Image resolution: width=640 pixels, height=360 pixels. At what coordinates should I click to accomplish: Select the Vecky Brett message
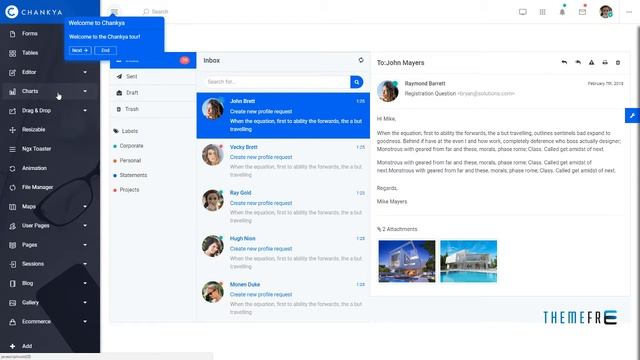(283, 161)
